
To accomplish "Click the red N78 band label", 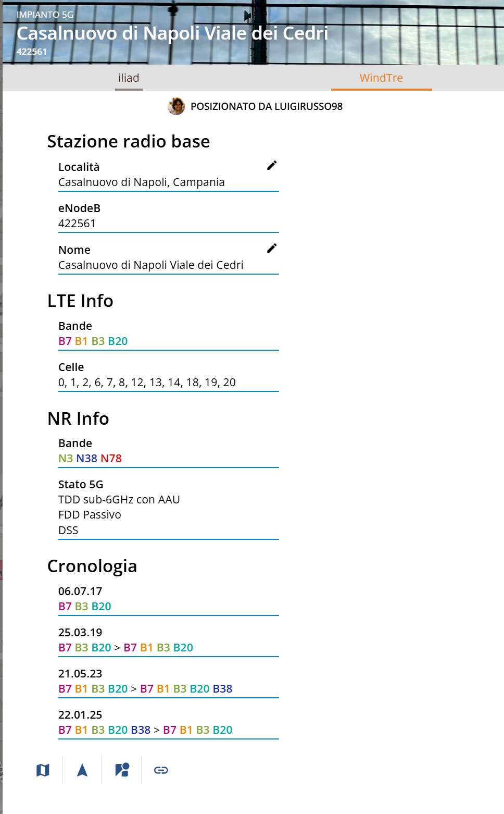I will pyautogui.click(x=111, y=459).
